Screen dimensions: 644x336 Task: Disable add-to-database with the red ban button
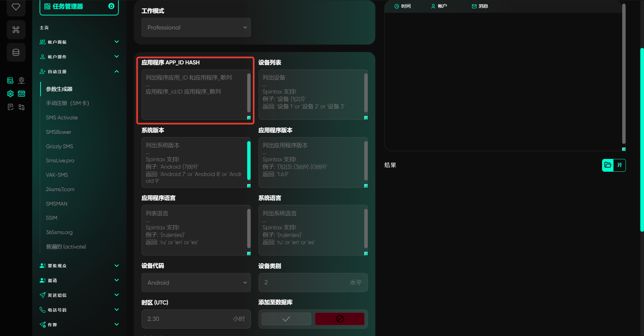pyautogui.click(x=339, y=319)
